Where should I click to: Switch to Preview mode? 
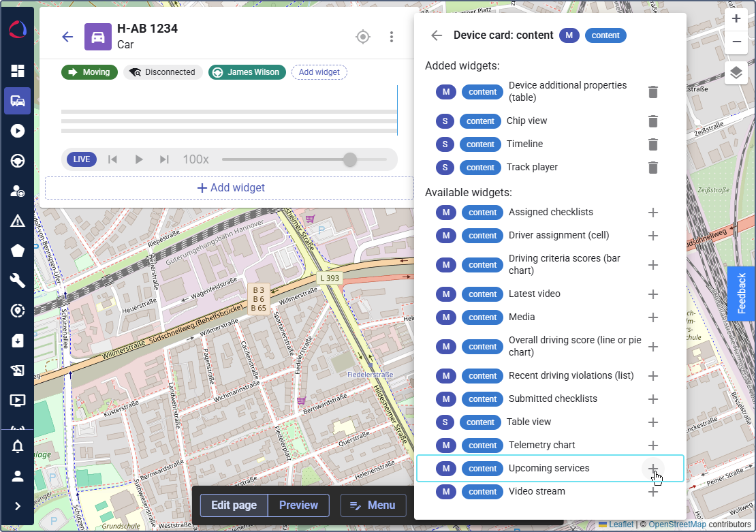point(298,505)
